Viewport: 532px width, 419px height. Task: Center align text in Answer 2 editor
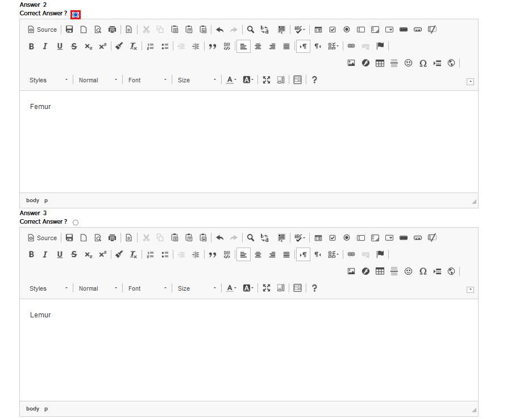coord(258,47)
